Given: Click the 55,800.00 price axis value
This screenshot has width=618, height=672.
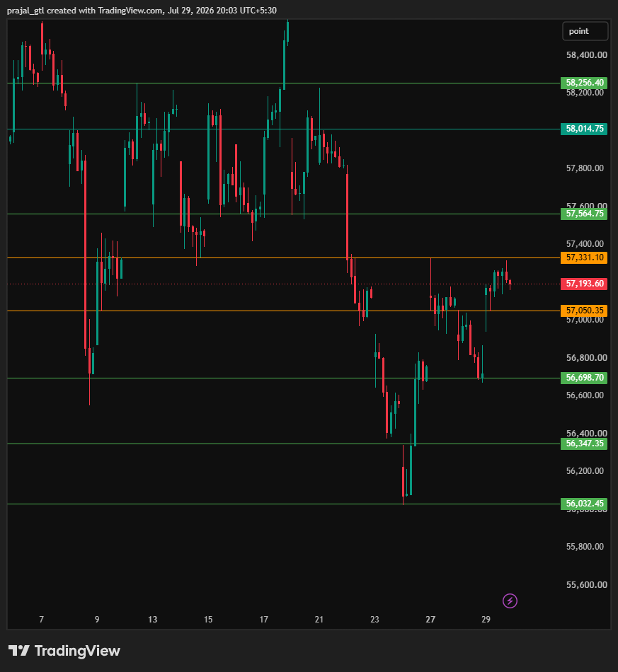Looking at the screenshot, I should [x=585, y=546].
